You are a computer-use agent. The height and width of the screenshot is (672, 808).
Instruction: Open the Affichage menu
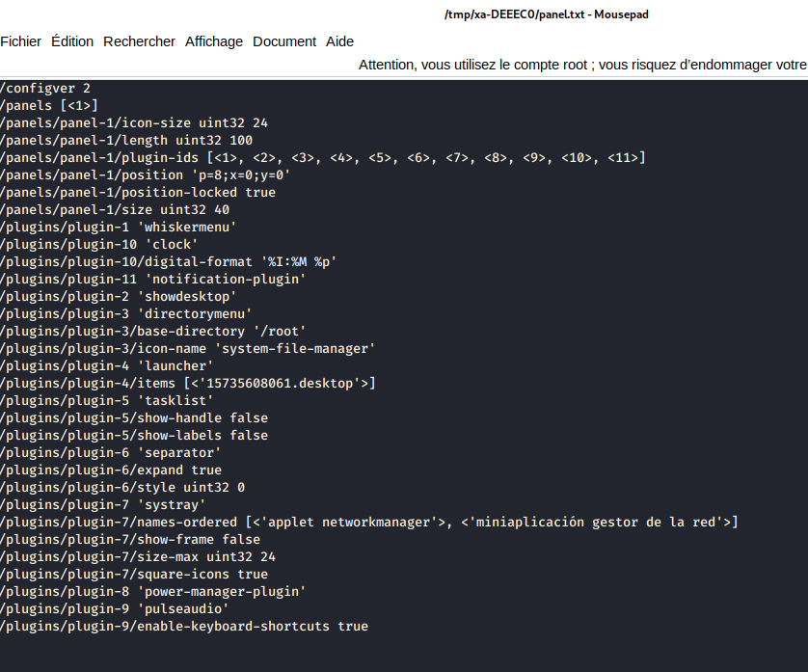214,41
